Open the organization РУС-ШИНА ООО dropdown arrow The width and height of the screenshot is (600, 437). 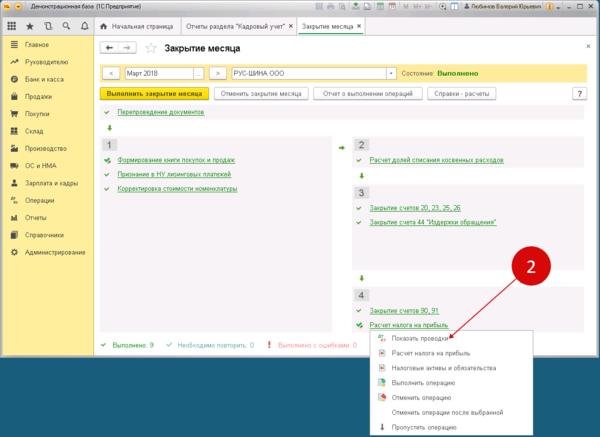(391, 73)
